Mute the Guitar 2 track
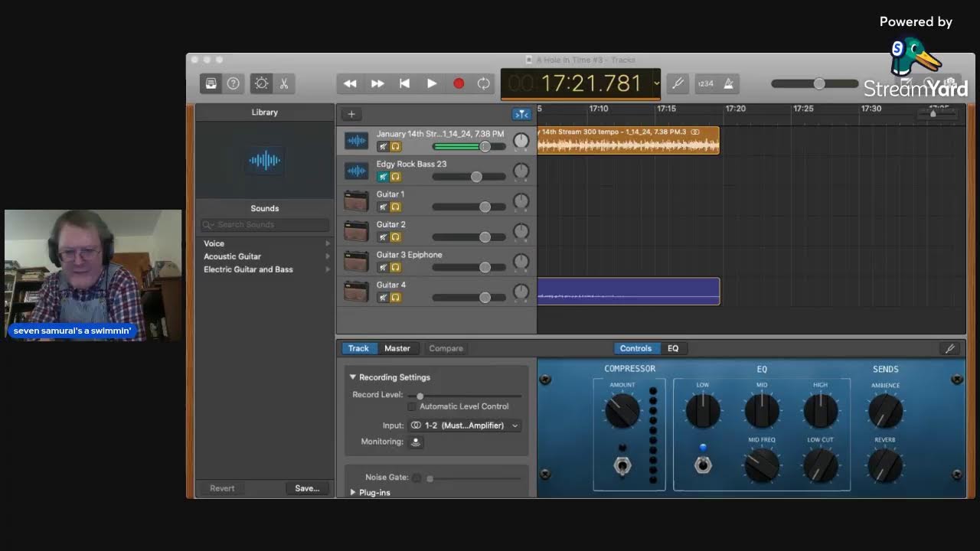 [383, 237]
